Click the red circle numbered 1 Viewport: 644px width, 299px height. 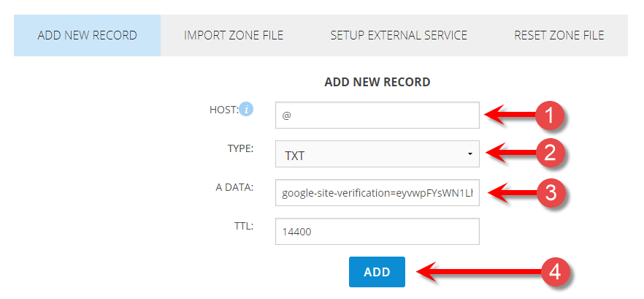pos(550,116)
